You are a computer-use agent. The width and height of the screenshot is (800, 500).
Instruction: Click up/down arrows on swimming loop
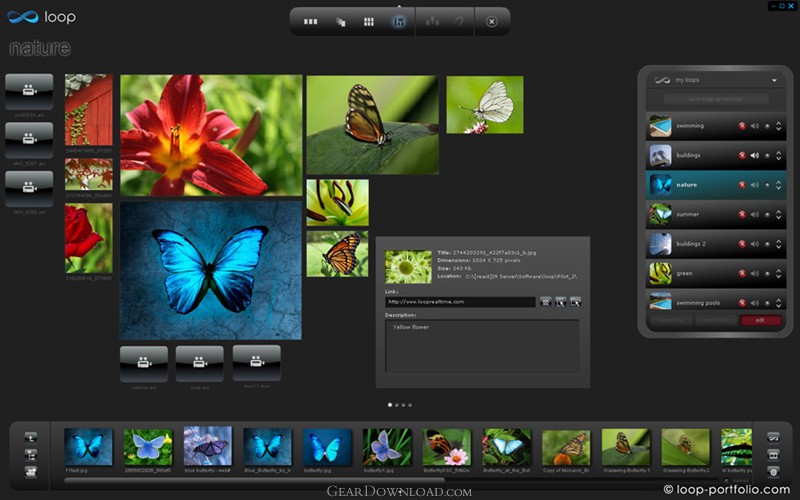(x=778, y=126)
